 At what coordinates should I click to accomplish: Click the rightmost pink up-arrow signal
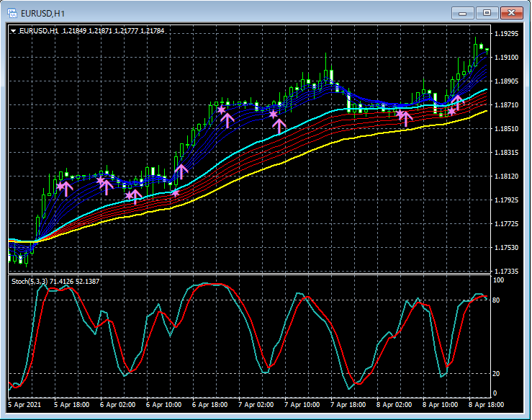tap(457, 102)
